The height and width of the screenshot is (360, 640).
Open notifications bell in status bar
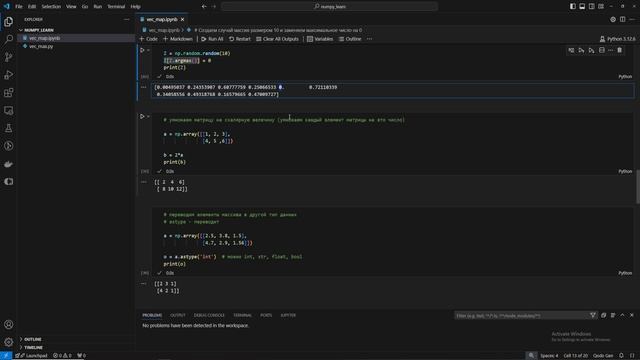pyautogui.click(x=621, y=356)
